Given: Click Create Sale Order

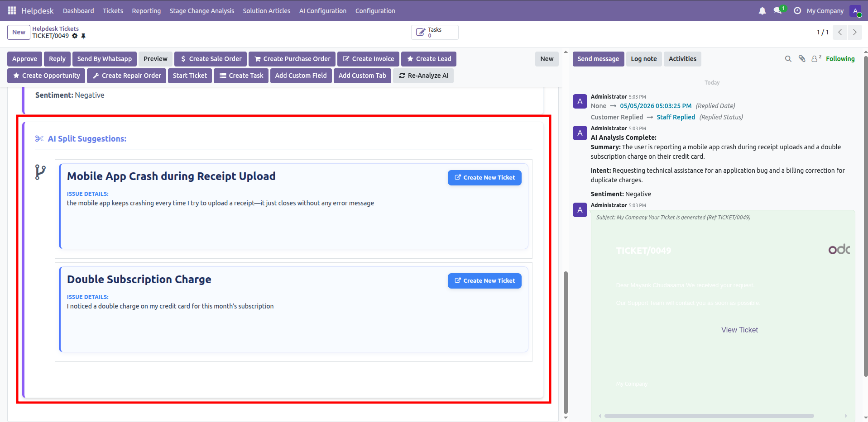Looking at the screenshot, I should tap(211, 59).
